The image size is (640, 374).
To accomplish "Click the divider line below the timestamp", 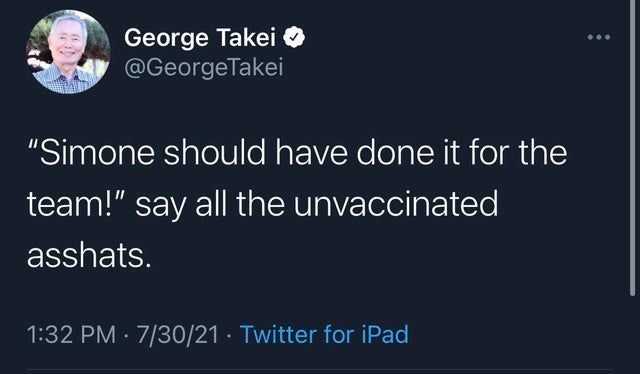I will click(320, 370).
